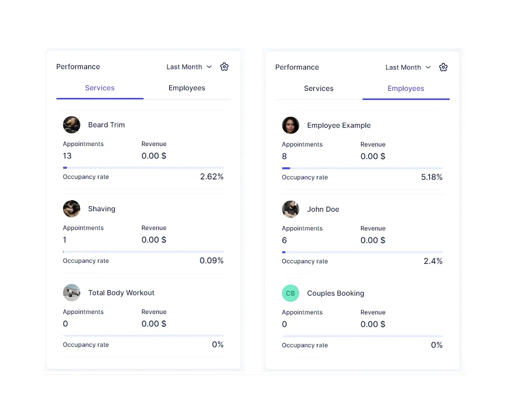This screenshot has width=508, height=420.
Task: Click the Shaving service avatar image
Action: 72,209
